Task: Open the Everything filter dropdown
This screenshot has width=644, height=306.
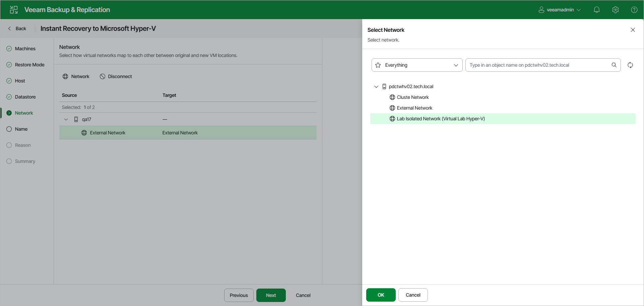Action: tap(416, 65)
